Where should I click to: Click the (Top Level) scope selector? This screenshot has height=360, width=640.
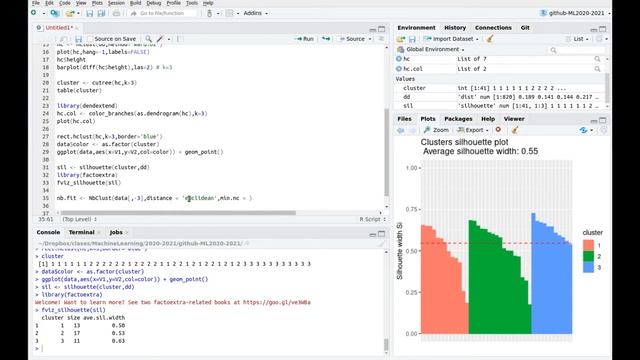[x=80, y=219]
